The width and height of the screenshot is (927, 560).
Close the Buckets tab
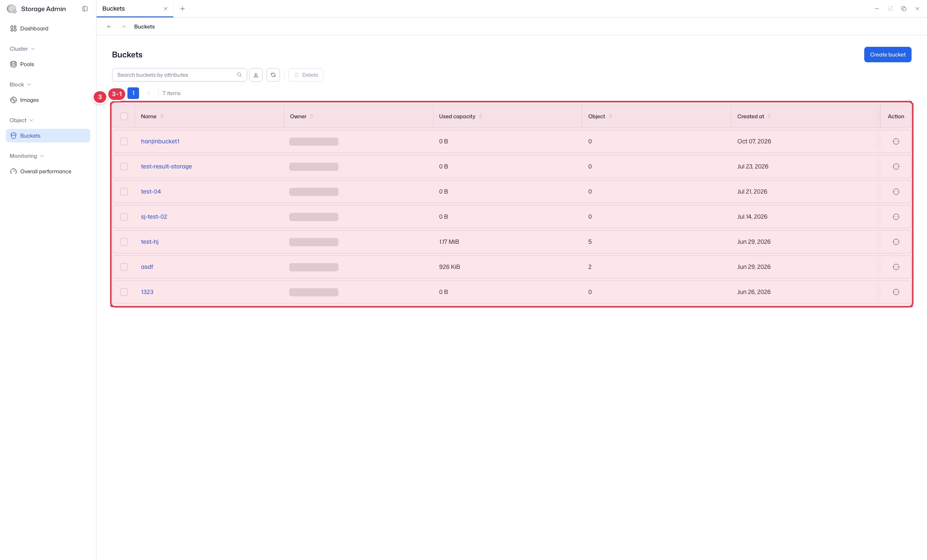(x=166, y=9)
